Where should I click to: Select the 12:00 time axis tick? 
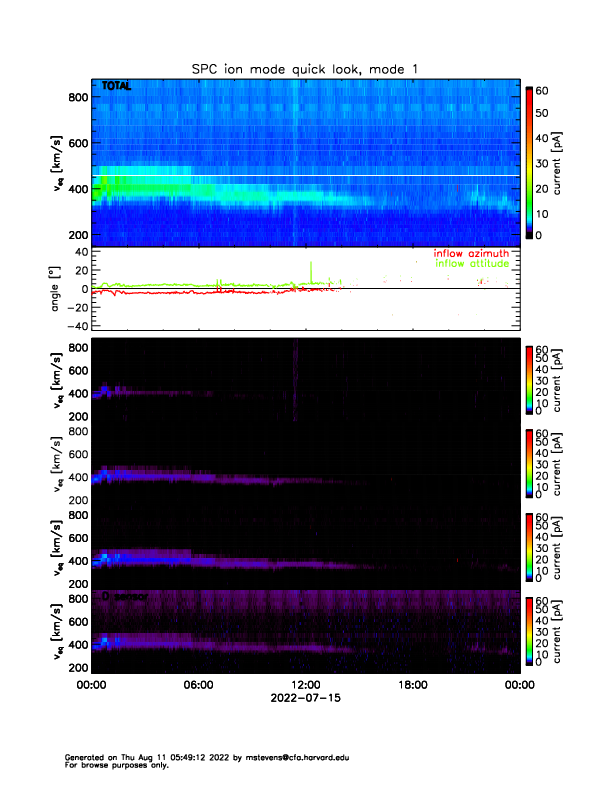point(305,685)
